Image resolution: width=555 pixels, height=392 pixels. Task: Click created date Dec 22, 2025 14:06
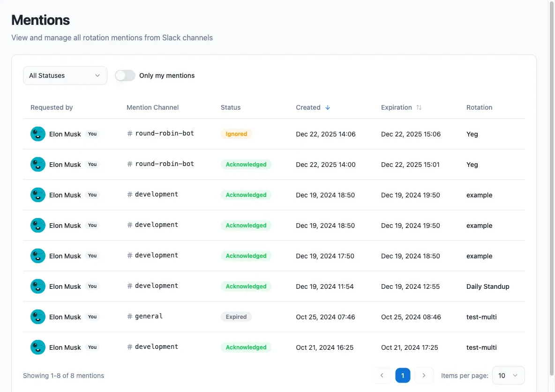[x=326, y=134]
